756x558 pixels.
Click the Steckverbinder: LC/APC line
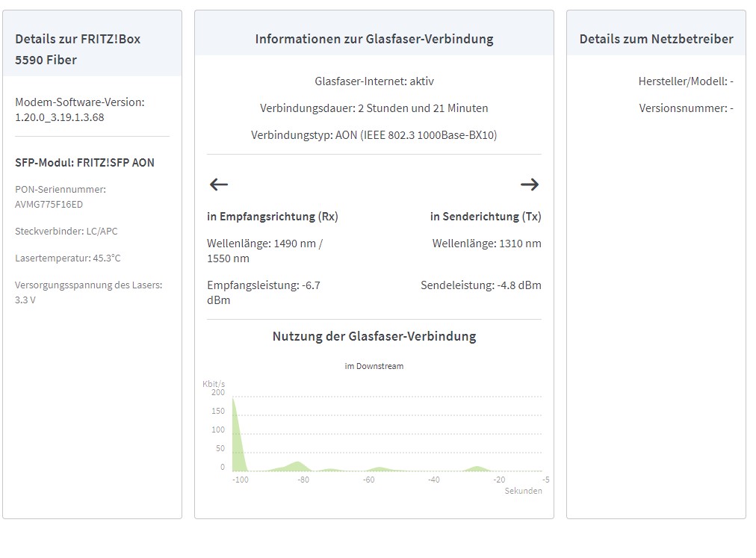coord(66,231)
